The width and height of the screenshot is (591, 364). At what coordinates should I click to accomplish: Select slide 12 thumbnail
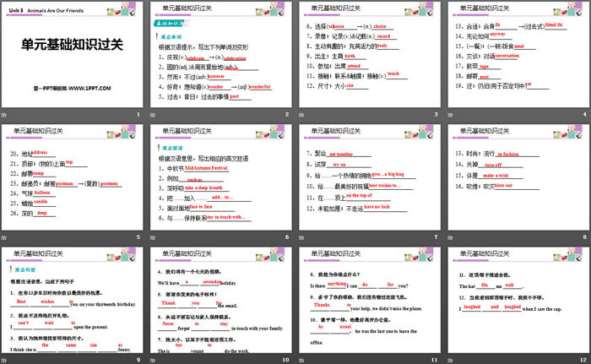(518, 300)
